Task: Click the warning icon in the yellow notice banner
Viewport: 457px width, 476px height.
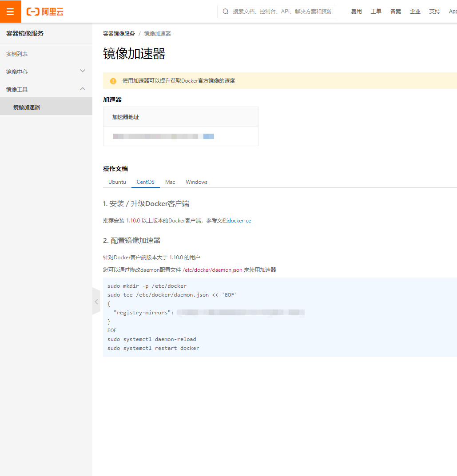Action: [112, 80]
